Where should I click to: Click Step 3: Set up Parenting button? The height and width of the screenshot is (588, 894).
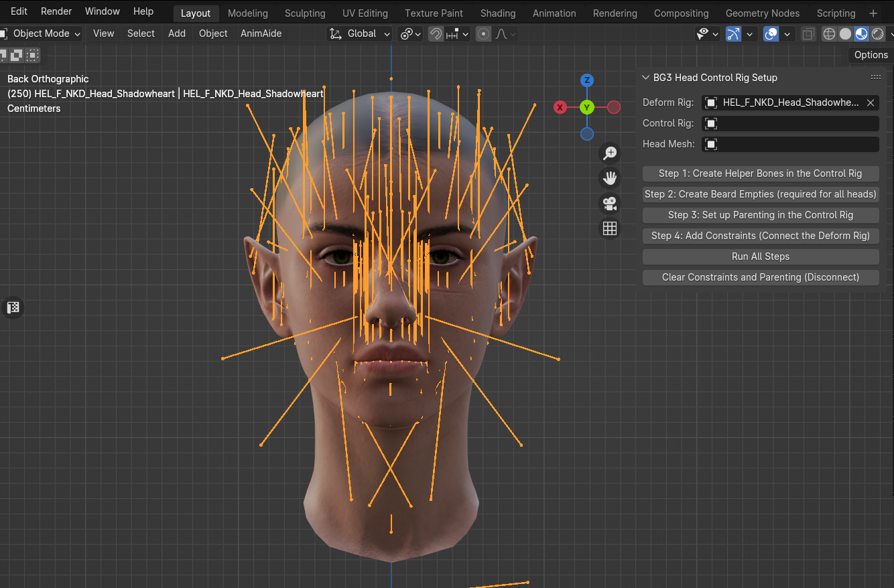(x=761, y=215)
